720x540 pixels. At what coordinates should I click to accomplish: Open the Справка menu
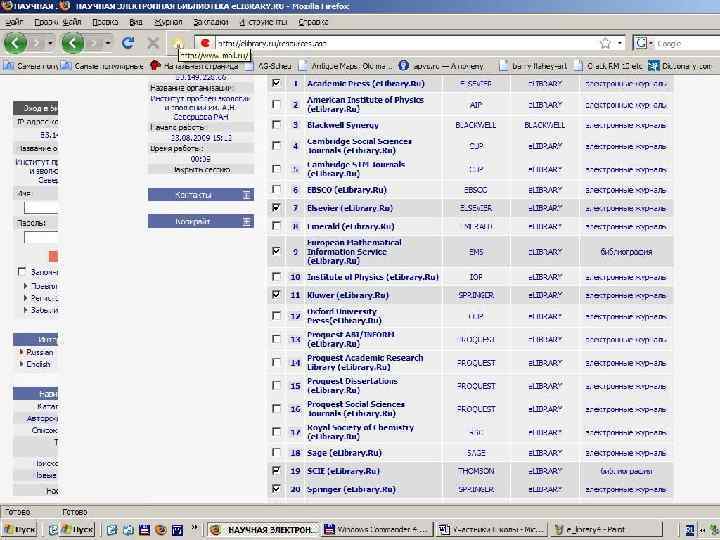click(x=313, y=22)
